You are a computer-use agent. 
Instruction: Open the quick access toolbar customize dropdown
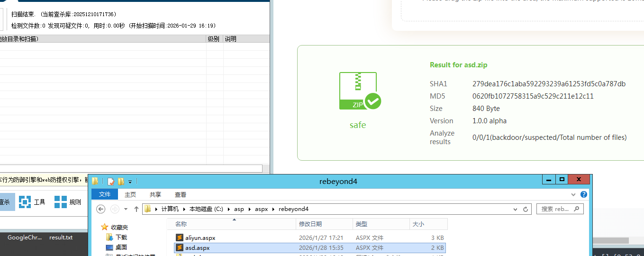coord(130,182)
